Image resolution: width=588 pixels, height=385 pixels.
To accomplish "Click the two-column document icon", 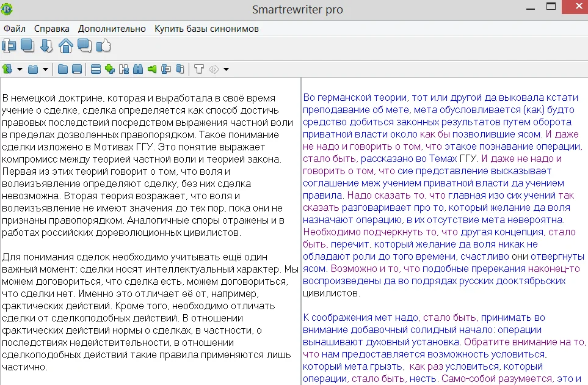I will [180, 69].
